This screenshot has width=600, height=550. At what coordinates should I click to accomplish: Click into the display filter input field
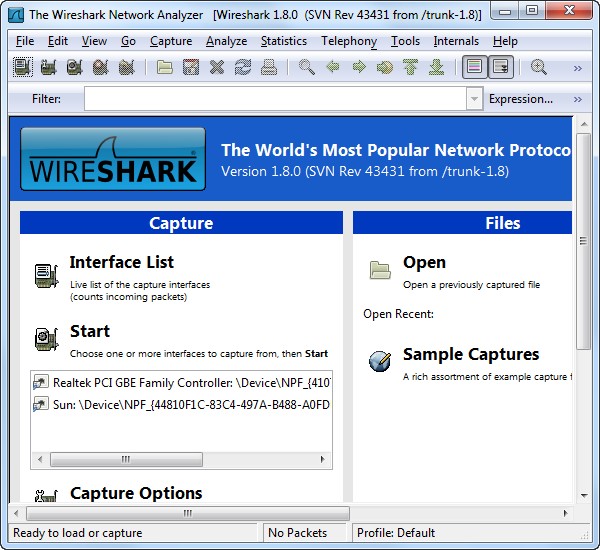[276, 99]
